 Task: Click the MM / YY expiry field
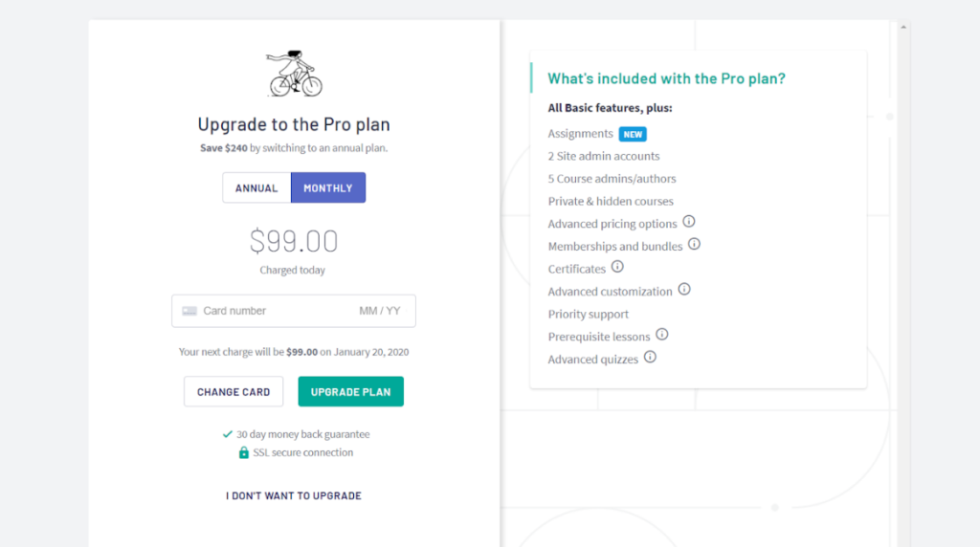pyautogui.click(x=380, y=311)
